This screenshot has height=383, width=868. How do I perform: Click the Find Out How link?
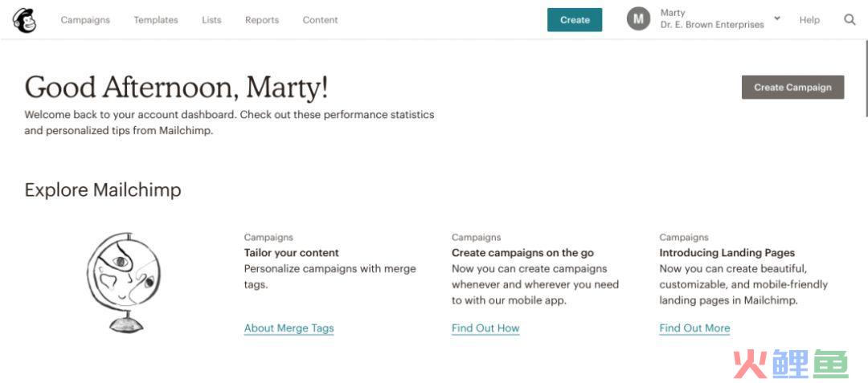[485, 328]
